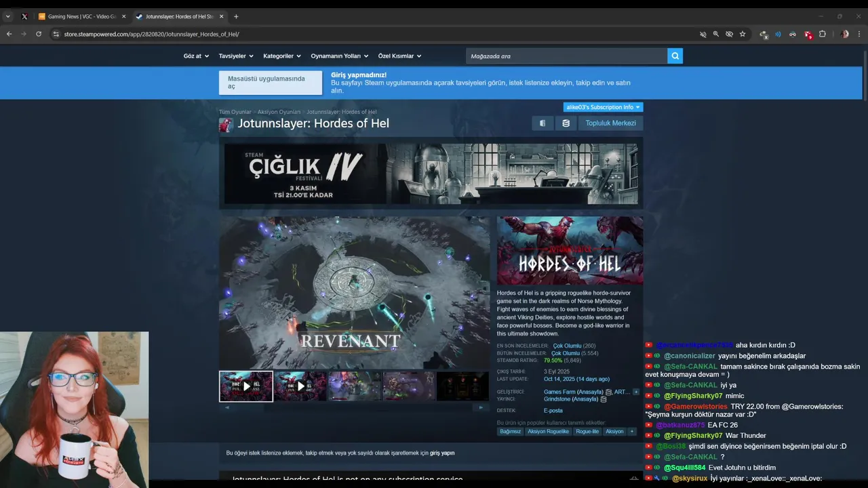Click SteamDB icon next to Grindstone

pyautogui.click(x=604, y=399)
